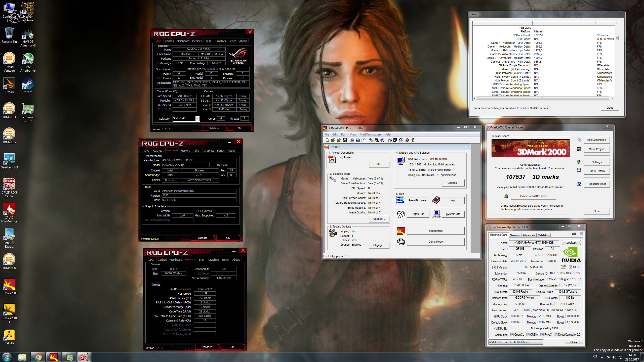
Task: Toggle UEFI checkbox in GPU-Z
Action: (571, 267)
